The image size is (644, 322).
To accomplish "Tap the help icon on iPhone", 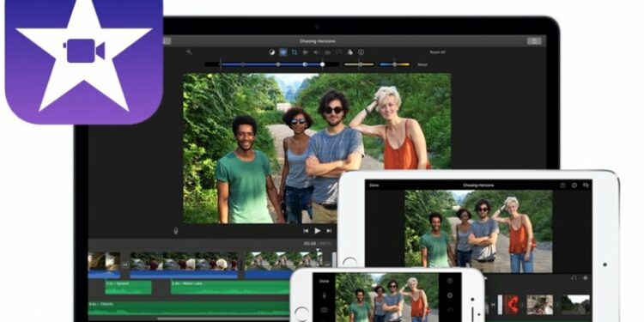I will pos(450,281).
